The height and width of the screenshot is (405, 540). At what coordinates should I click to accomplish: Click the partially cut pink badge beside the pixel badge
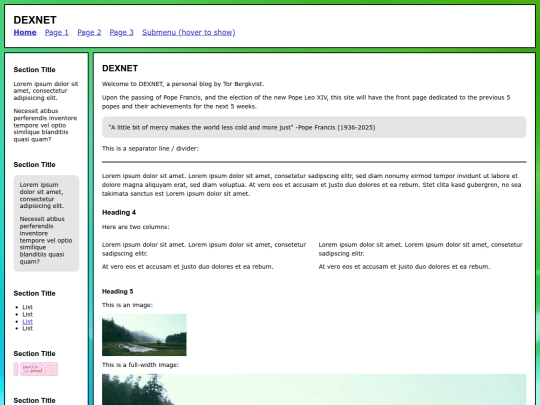click(x=15, y=369)
